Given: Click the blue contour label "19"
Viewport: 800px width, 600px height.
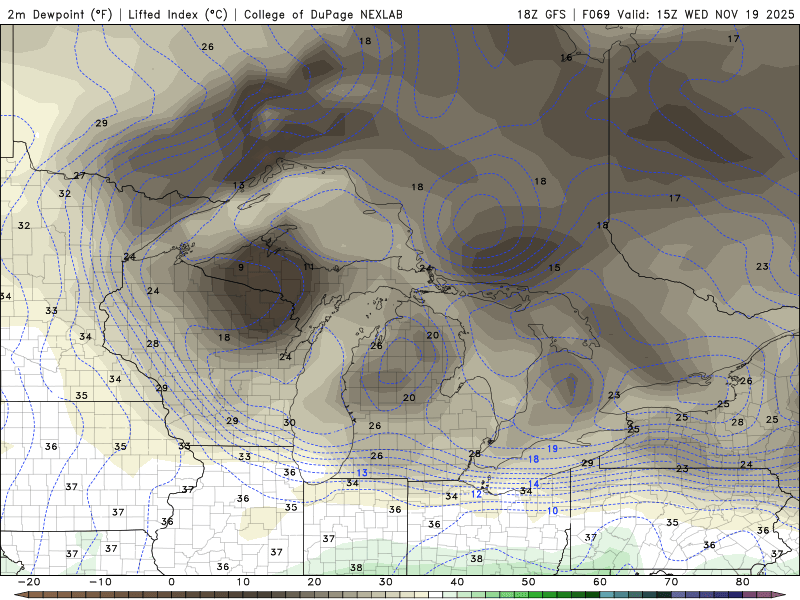Looking at the screenshot, I should [x=553, y=449].
